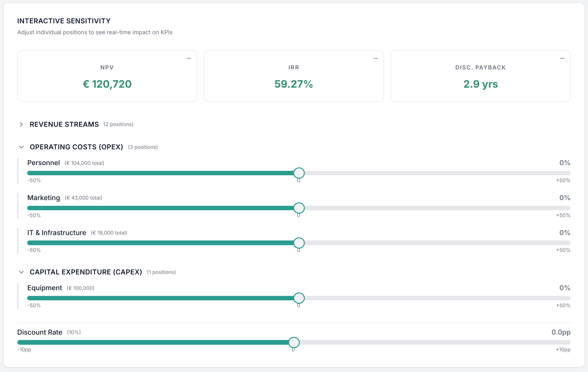This screenshot has width=588, height=372.
Task: Click the IT & Infrastructure slider handle
Action: 299,243
